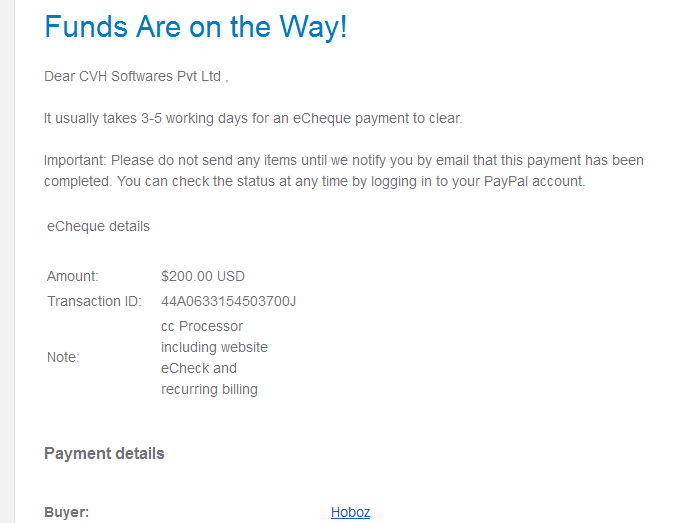Click the 'Payment details' heading
Screen dimensions: 689x523
(x=104, y=453)
